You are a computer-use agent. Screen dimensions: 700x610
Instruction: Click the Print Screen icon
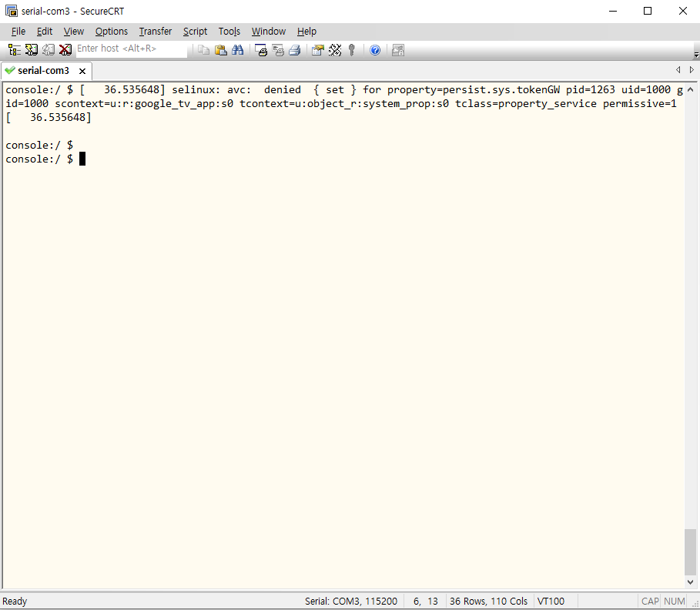pyautogui.click(x=261, y=50)
